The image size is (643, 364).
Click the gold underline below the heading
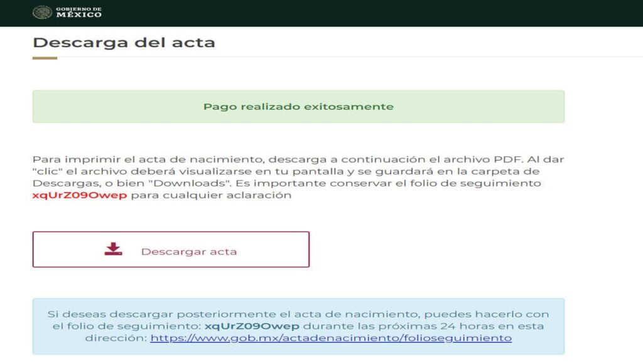(45, 59)
